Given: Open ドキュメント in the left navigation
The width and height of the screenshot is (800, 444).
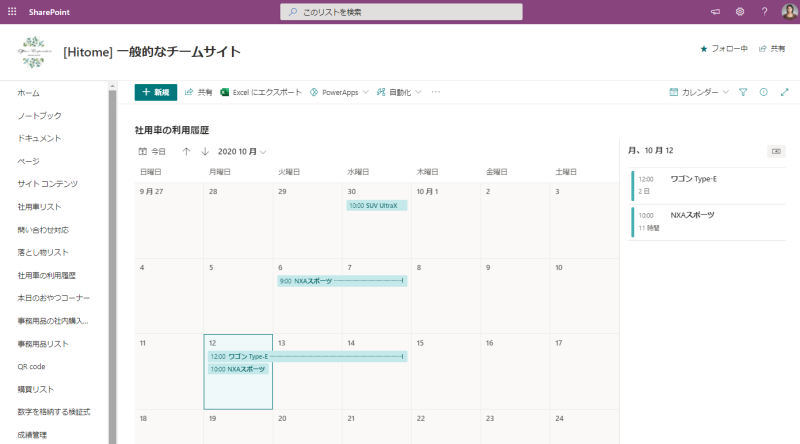Looking at the screenshot, I should pyautogui.click(x=39, y=138).
